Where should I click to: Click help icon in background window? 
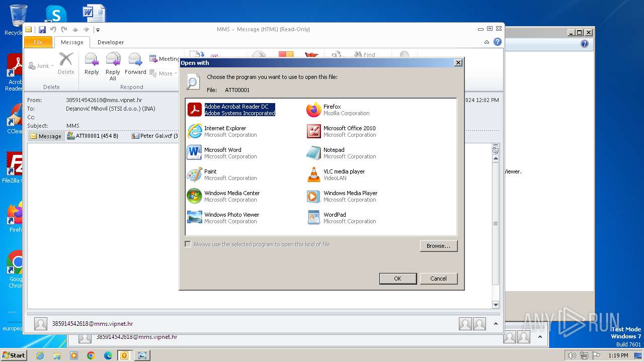pyautogui.click(x=584, y=44)
